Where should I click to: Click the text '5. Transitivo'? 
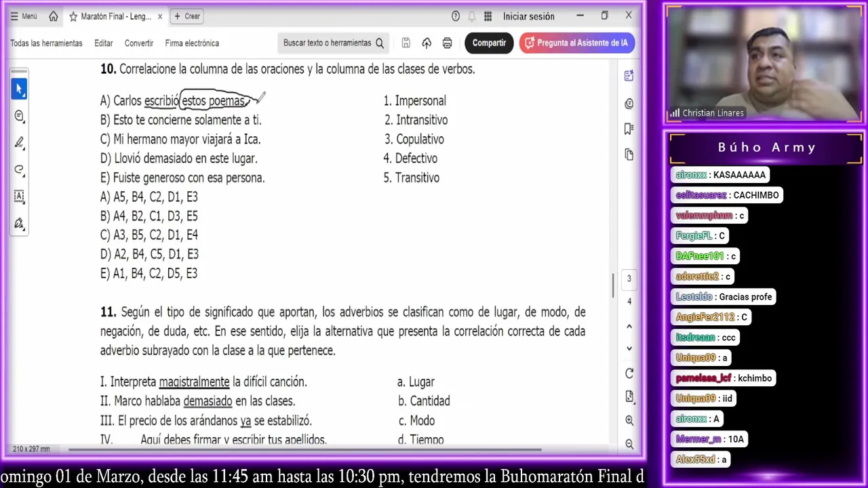point(411,178)
